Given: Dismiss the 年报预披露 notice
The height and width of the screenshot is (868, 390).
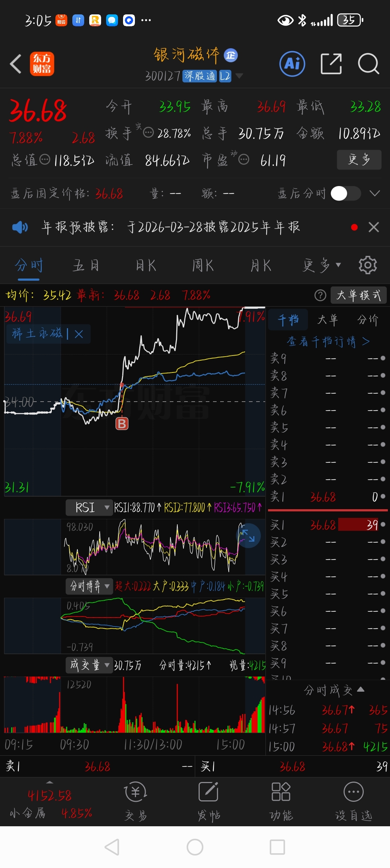Looking at the screenshot, I should tap(374, 227).
